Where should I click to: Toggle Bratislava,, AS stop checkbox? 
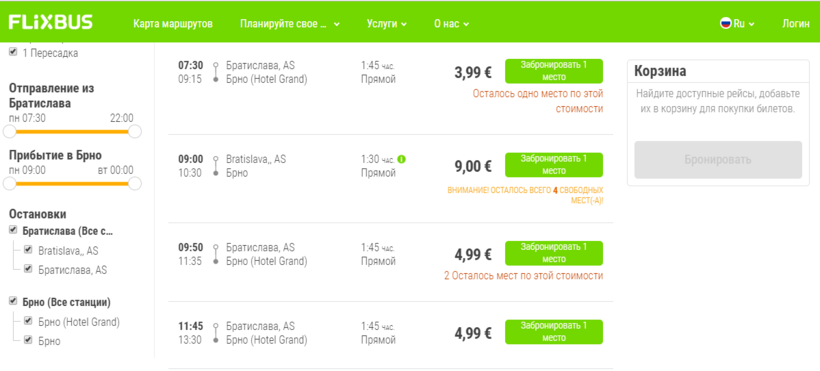coord(28,250)
